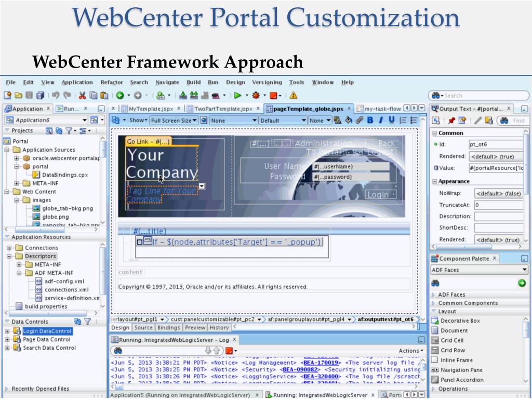Expand the Login DataControl node

click(x=7, y=331)
